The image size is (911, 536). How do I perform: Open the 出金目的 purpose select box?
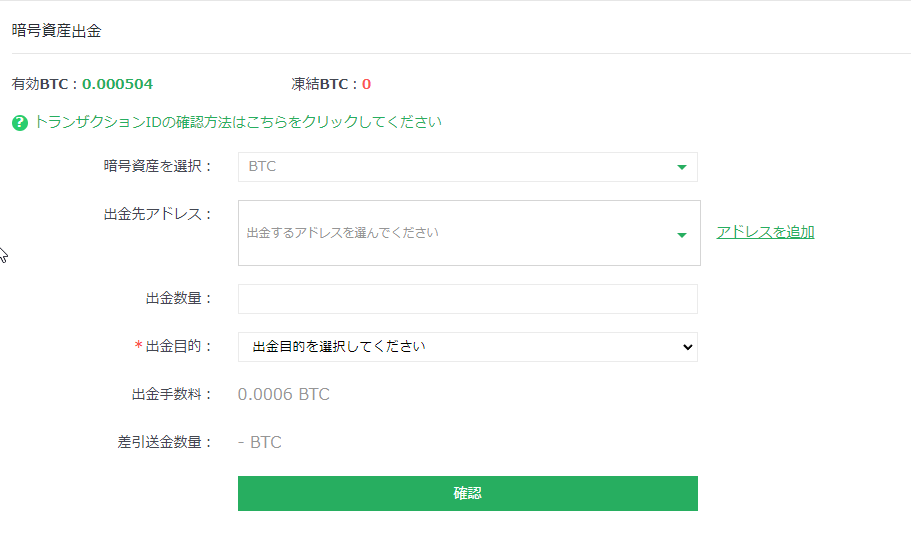[x=468, y=347]
